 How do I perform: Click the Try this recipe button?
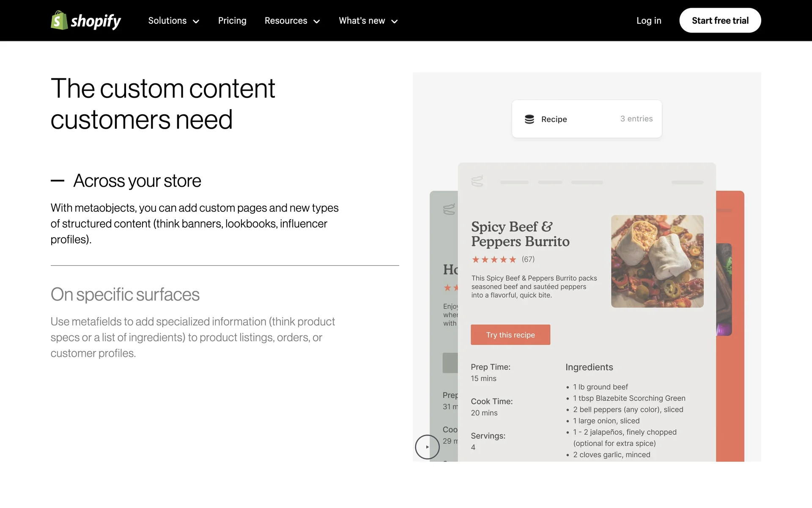[x=510, y=335]
